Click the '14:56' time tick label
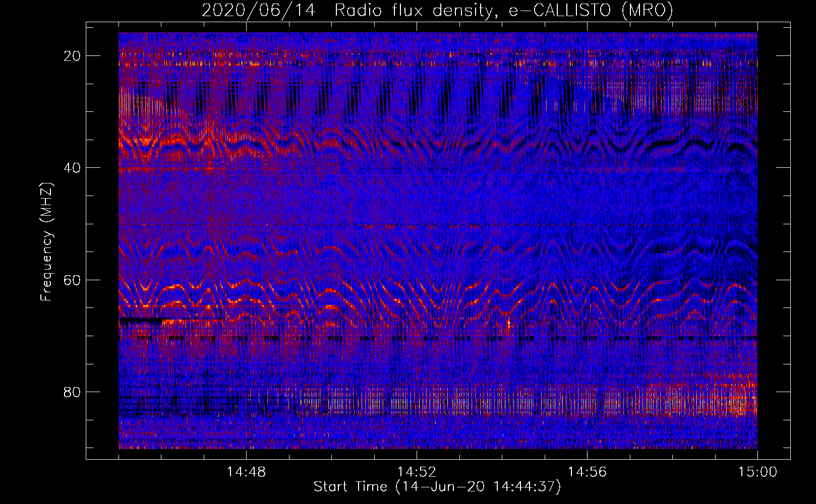Viewport: 816px width, 504px height. [587, 472]
